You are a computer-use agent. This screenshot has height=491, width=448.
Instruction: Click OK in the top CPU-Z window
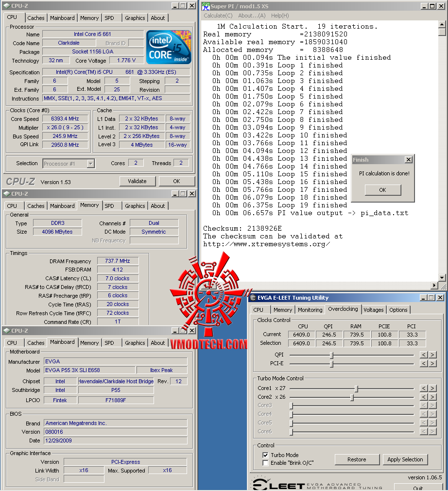coord(177,181)
